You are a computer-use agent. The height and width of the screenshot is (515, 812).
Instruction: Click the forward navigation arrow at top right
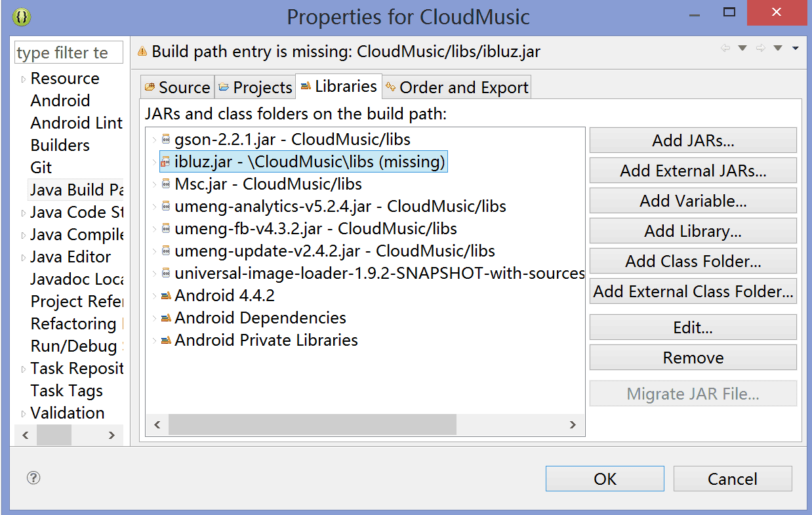(x=760, y=48)
